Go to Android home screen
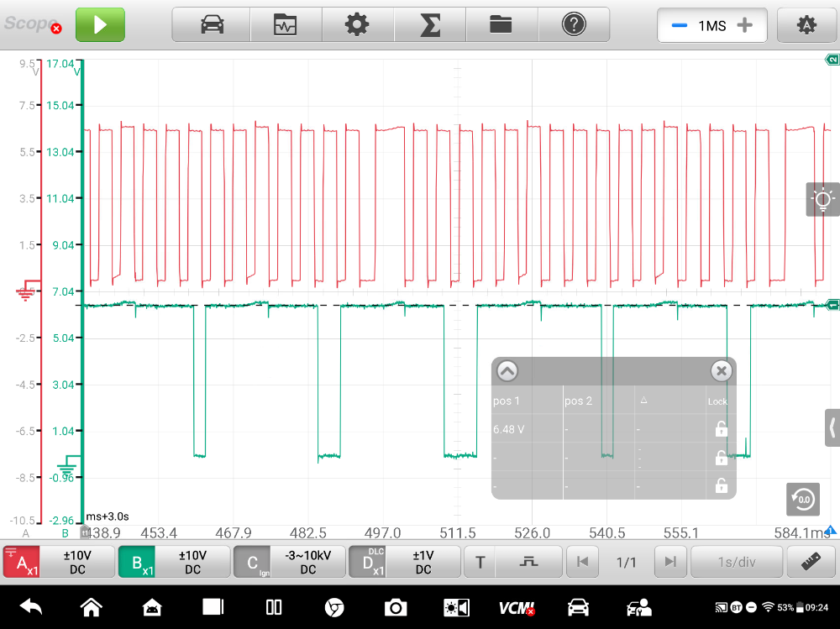This screenshot has width=840, height=629. [x=91, y=607]
